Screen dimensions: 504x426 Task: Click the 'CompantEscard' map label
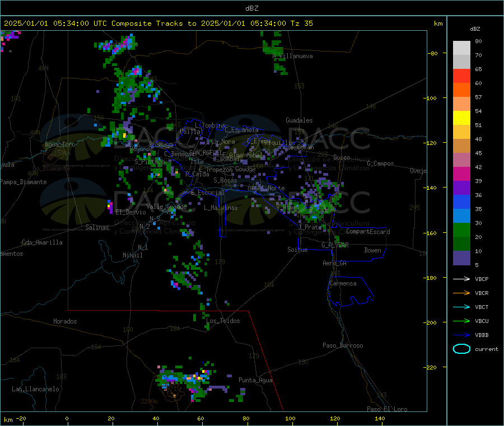(368, 232)
